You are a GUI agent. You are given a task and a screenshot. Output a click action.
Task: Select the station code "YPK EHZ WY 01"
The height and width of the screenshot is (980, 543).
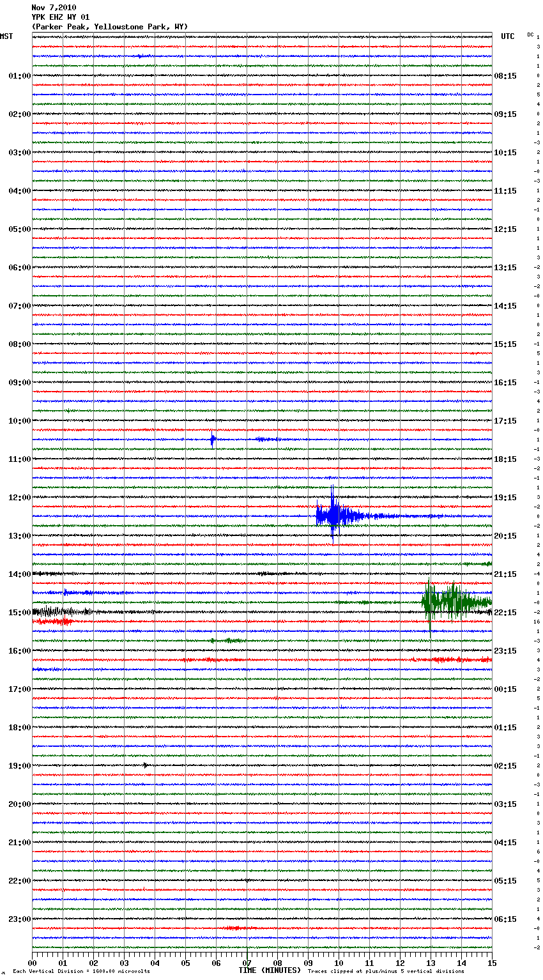point(61,17)
